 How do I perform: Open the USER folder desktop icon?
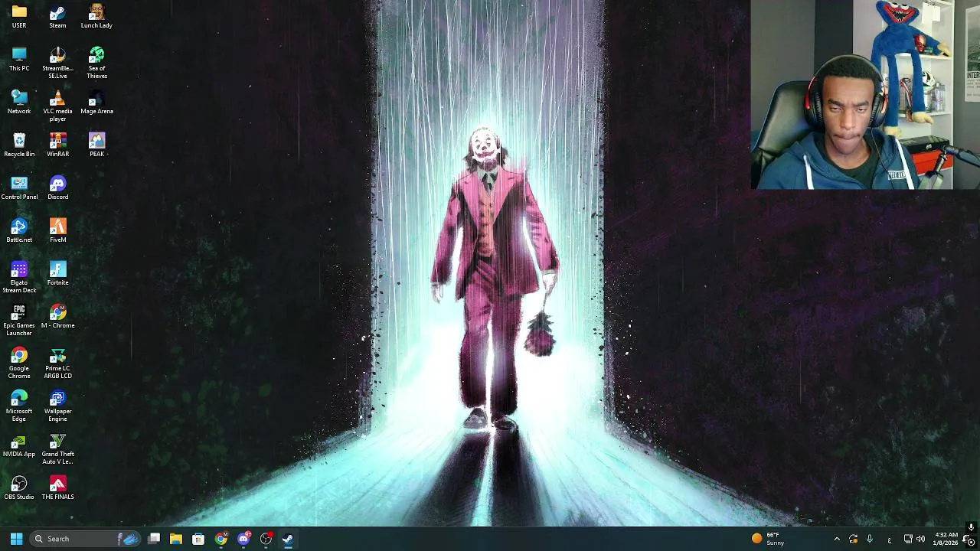point(19,17)
